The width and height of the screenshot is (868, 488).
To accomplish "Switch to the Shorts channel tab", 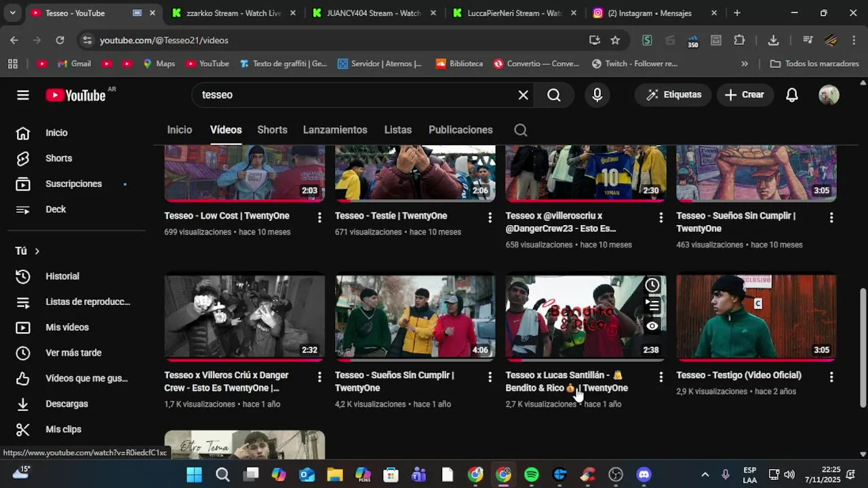I will [x=272, y=130].
